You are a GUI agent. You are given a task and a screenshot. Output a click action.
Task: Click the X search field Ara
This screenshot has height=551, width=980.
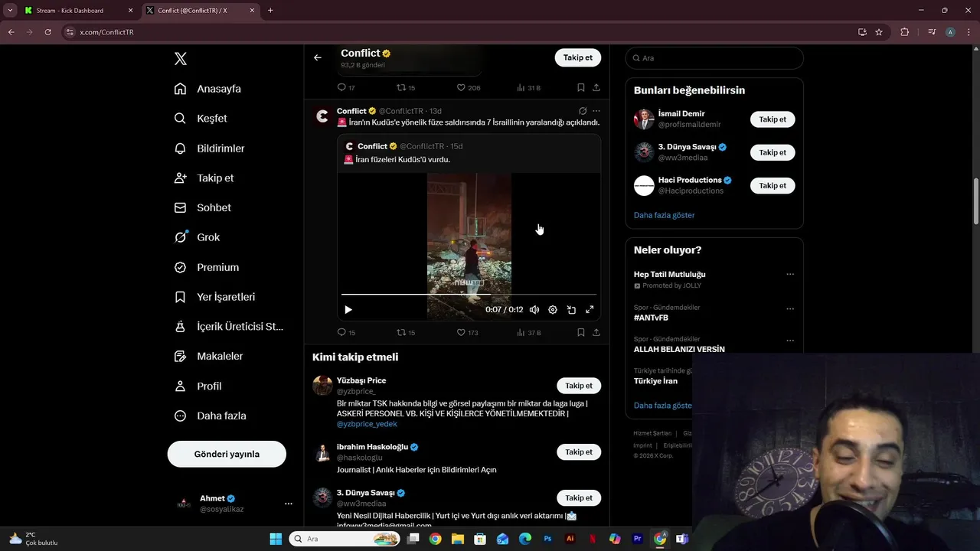click(x=714, y=58)
